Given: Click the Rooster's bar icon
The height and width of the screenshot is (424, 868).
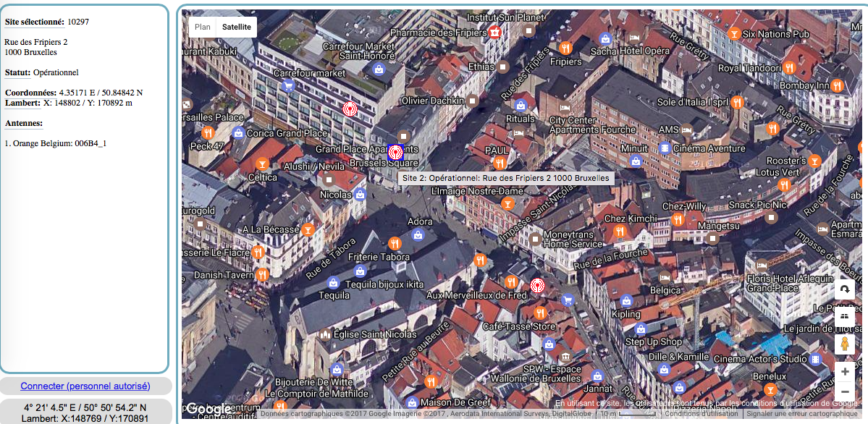Looking at the screenshot, I should click(x=814, y=161).
